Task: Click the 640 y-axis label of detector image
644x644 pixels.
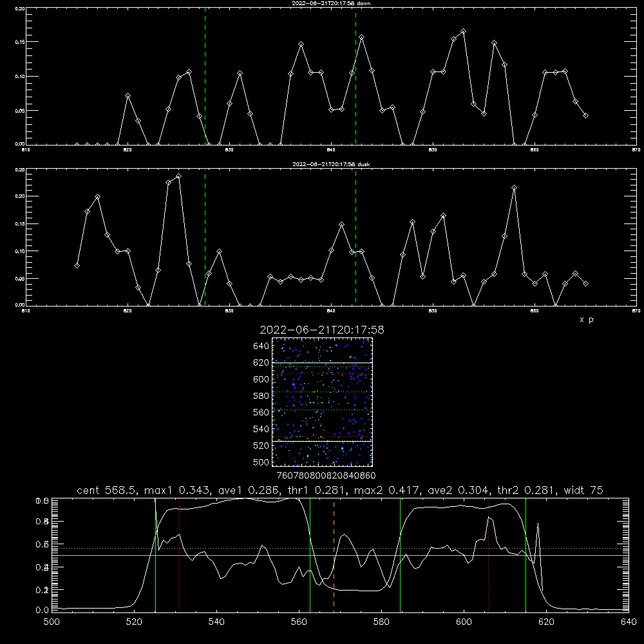Action: coord(261,346)
